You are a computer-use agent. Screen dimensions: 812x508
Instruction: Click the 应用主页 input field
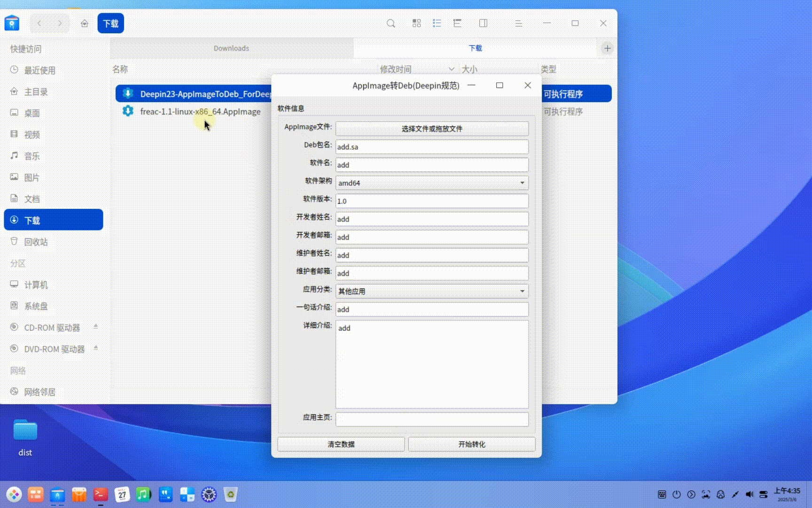pyautogui.click(x=432, y=419)
